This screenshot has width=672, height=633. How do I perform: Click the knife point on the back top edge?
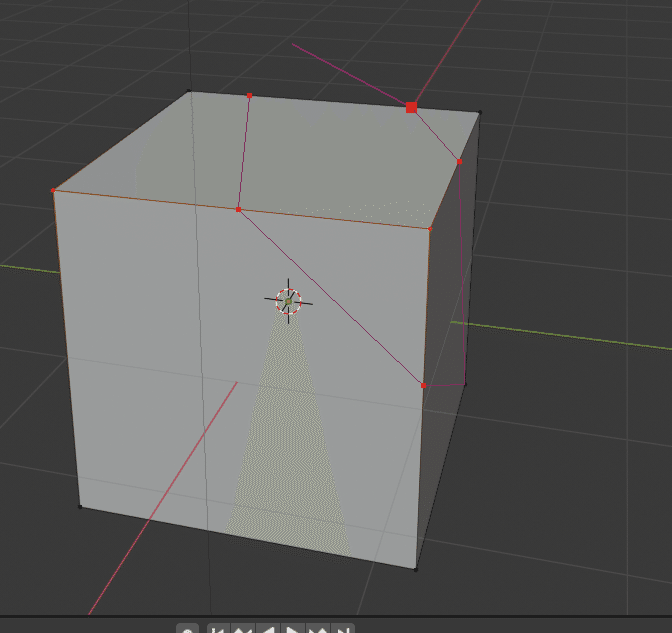(249, 96)
